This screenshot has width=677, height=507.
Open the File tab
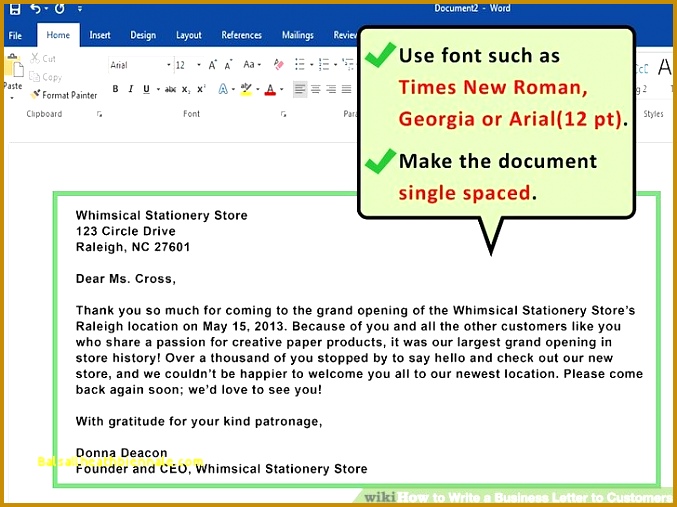tap(16, 35)
